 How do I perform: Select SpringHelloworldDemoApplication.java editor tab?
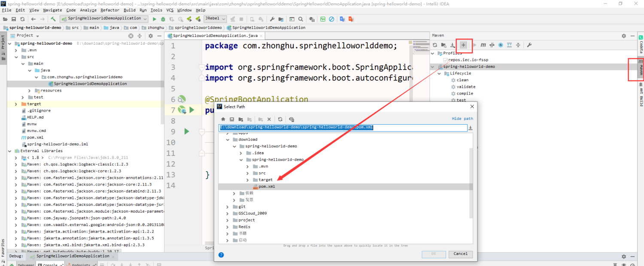coord(215,36)
